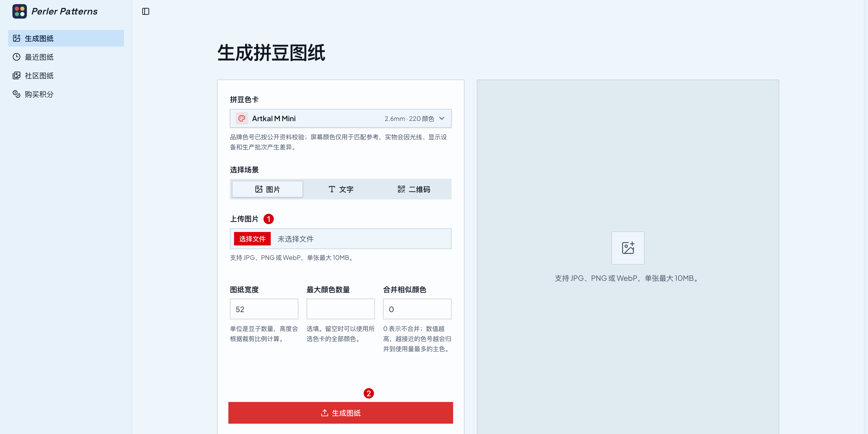The height and width of the screenshot is (434, 868).
Task: Click the Perler Patterns logo icon
Action: pos(20,11)
